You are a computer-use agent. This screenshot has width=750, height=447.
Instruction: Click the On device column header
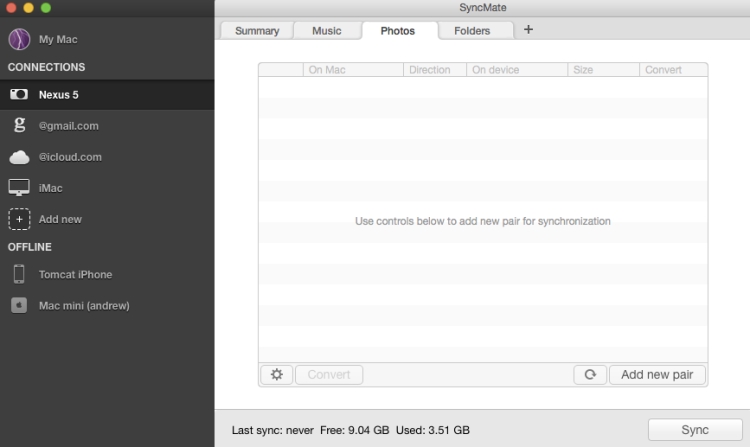[x=517, y=70]
